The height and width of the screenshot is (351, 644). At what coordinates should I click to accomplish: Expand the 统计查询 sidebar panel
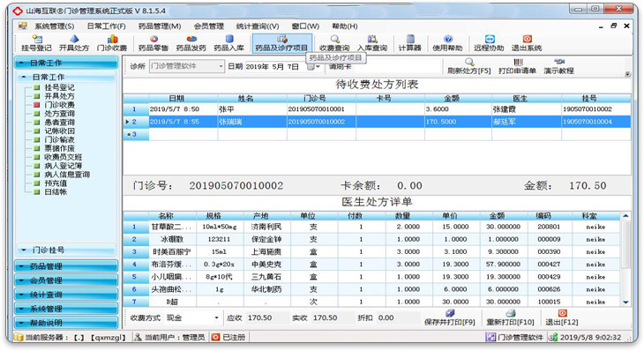(x=66, y=295)
